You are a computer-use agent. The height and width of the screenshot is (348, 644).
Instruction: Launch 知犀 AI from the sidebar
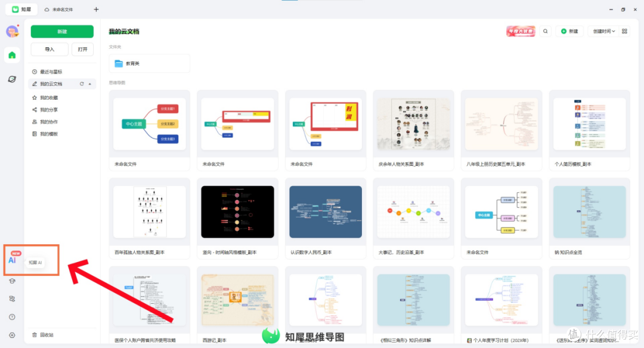[x=13, y=258]
